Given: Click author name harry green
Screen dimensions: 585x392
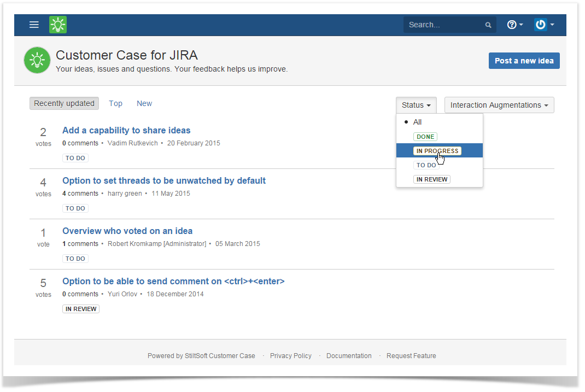Looking at the screenshot, I should (x=125, y=194).
